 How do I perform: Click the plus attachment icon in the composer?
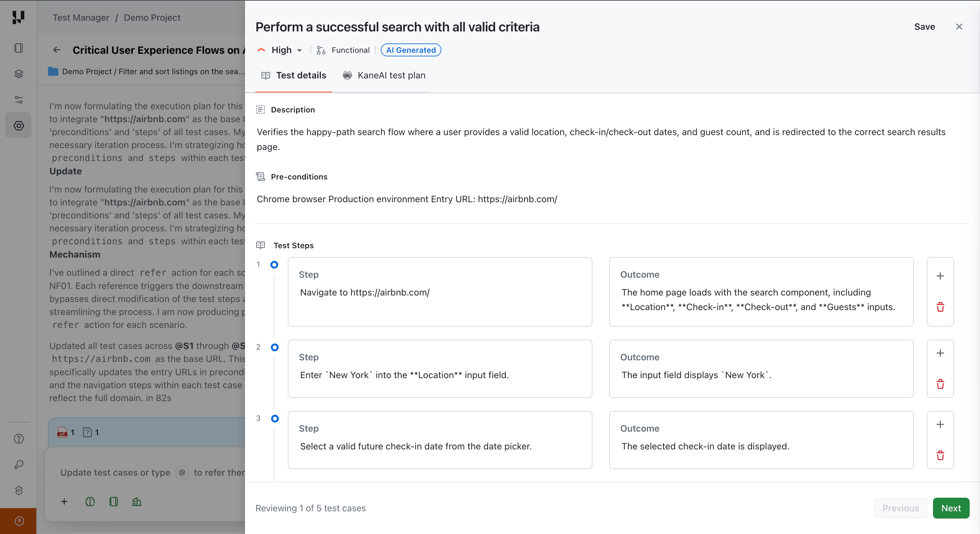[x=64, y=502]
